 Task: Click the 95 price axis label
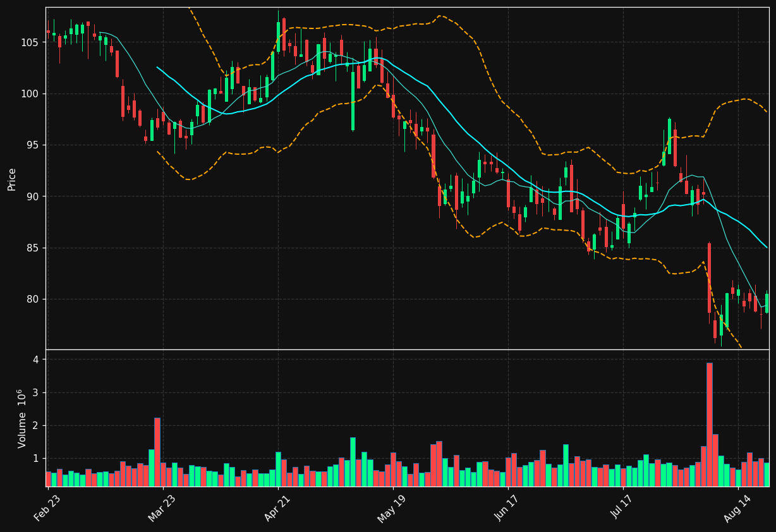(x=33, y=145)
